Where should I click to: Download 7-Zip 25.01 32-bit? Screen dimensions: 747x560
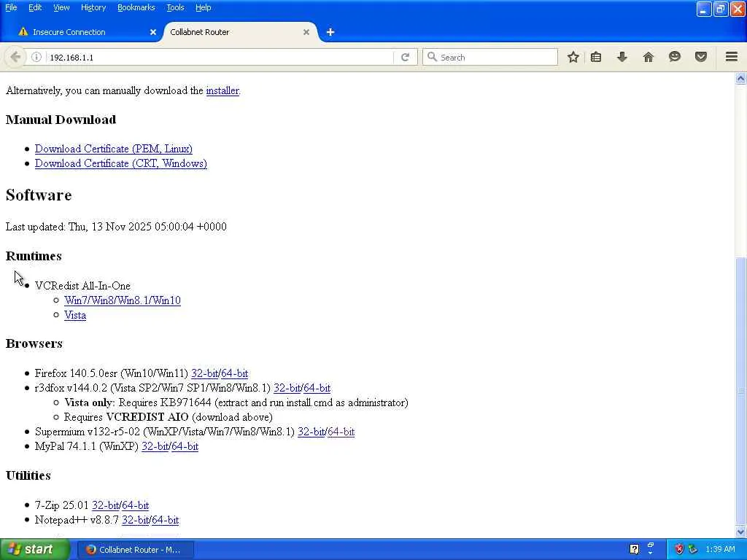coord(105,505)
